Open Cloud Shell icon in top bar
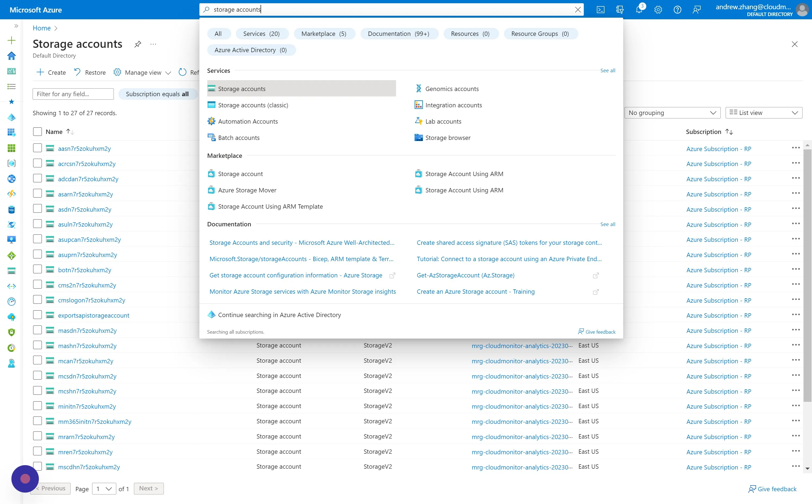 [600, 10]
